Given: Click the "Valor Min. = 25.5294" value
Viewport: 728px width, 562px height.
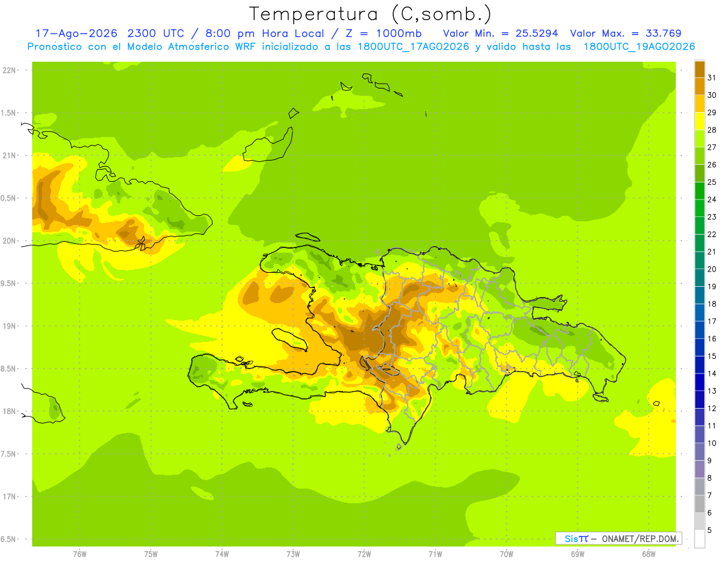Looking at the screenshot, I should [x=500, y=33].
